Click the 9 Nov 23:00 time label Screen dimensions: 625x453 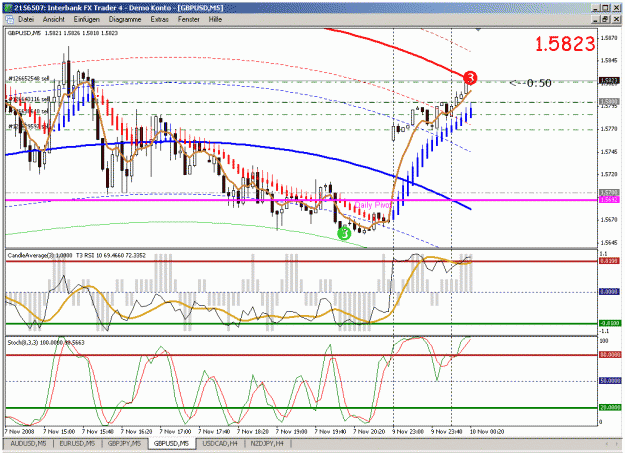pos(407,431)
